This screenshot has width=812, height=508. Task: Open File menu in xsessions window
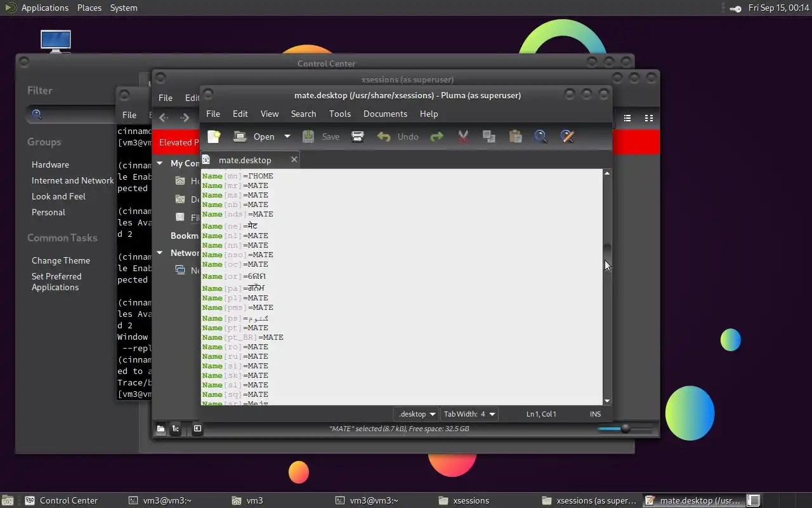click(x=166, y=98)
